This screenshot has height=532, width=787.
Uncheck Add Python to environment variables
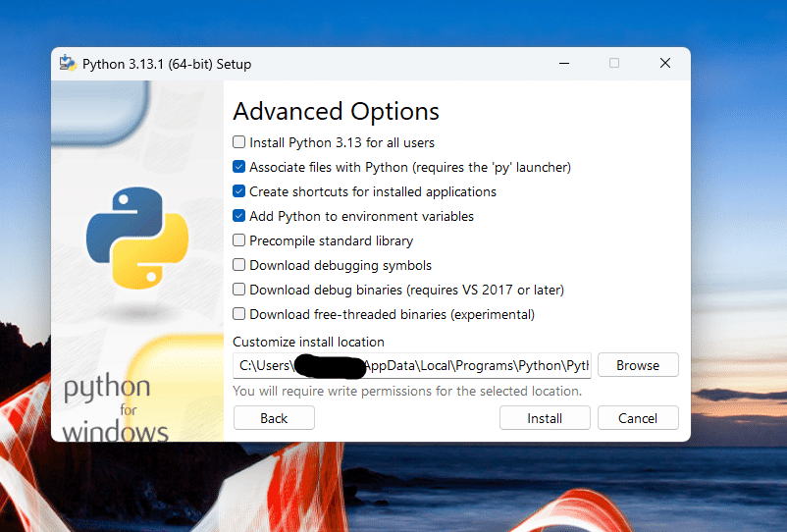pos(238,216)
